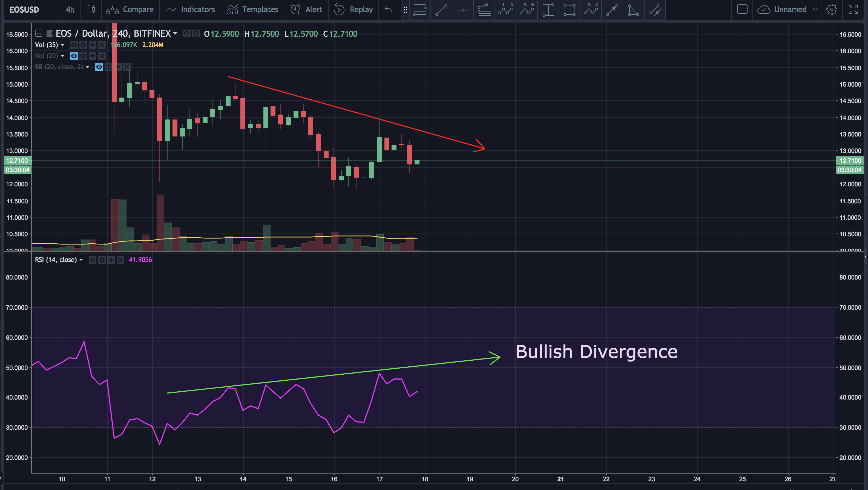Screen dimensions: 868x490
Task: Undo the last chart action
Action: pyautogui.click(x=388, y=9)
